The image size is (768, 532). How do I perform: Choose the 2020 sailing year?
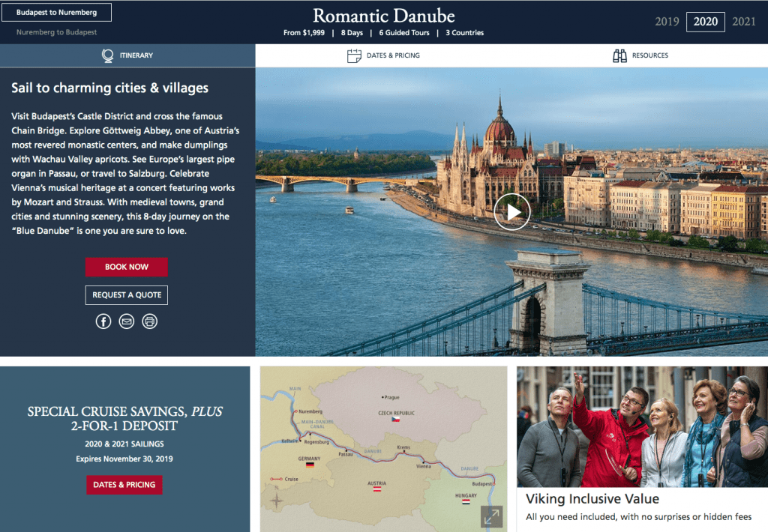[705, 22]
